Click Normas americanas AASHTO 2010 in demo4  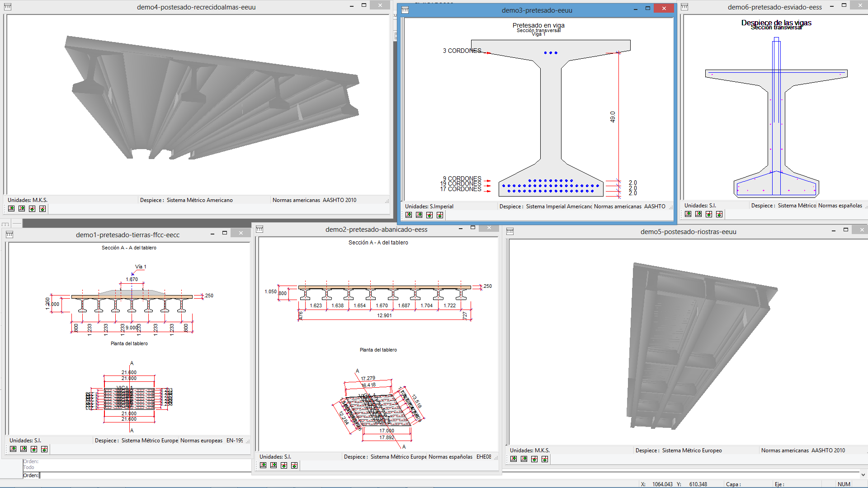(314, 200)
